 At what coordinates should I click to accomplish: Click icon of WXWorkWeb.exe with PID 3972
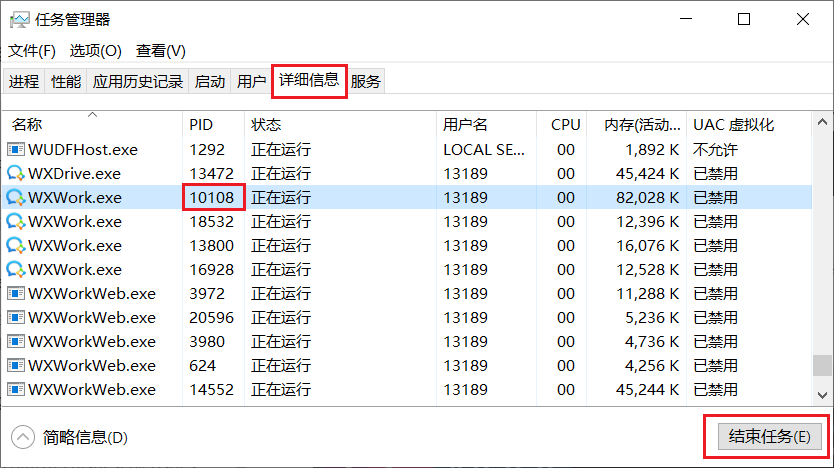16,294
